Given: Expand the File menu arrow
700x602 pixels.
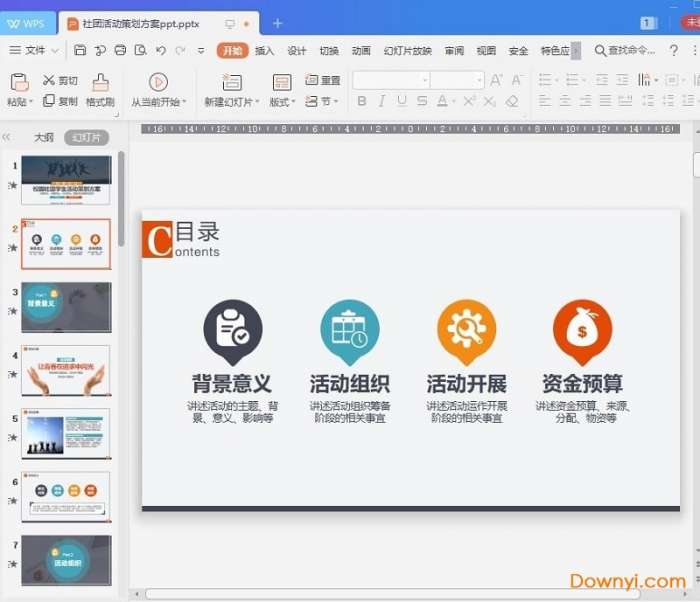Looking at the screenshot, I should click(x=55, y=50).
